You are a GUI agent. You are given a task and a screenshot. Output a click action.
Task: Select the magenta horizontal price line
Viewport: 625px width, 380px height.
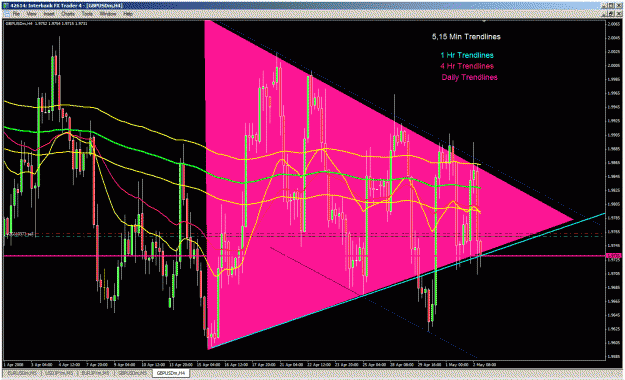(x=305, y=256)
